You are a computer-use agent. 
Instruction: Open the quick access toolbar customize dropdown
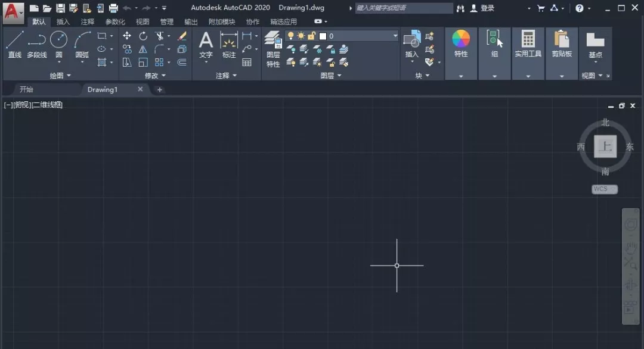tap(165, 8)
